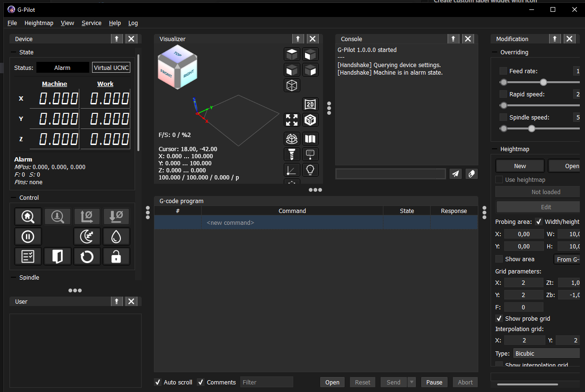
Task: Activate the soft reset icon
Action: 87,256
